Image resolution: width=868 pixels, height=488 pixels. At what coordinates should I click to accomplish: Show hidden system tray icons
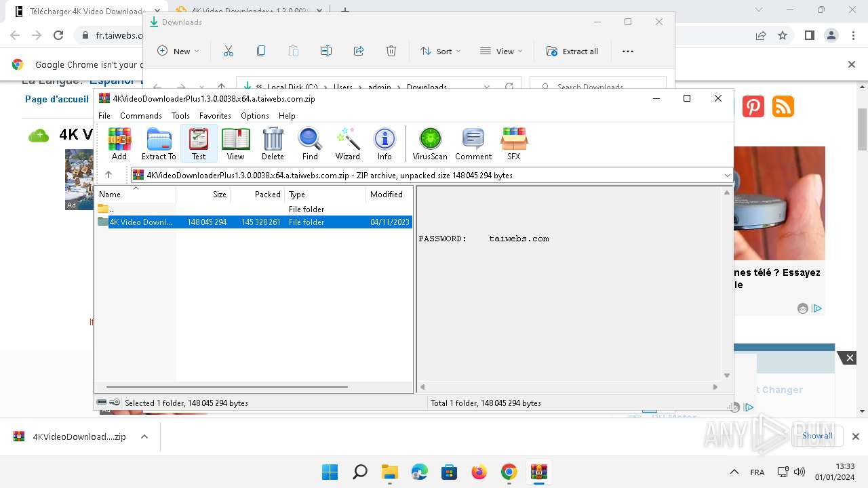point(734,472)
